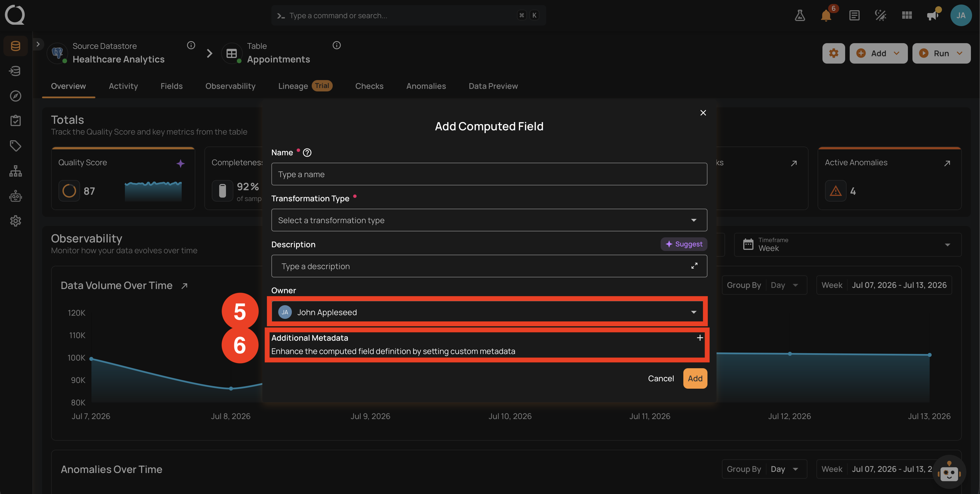Viewport: 980px width, 494px height.
Task: Open the Add dropdown in header
Action: click(878, 53)
